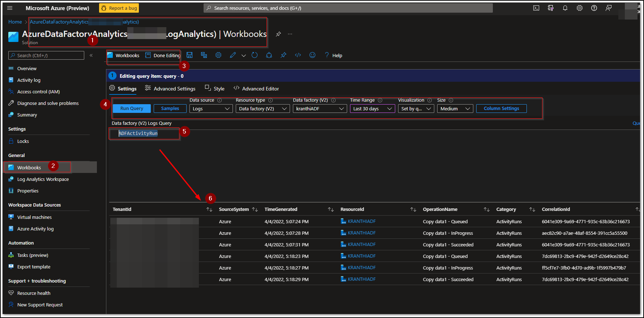
Task: Click the Run Query button
Action: click(x=132, y=109)
